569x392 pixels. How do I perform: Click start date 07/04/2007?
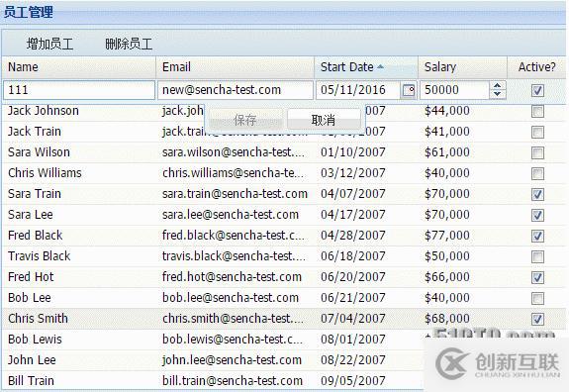[352, 319]
